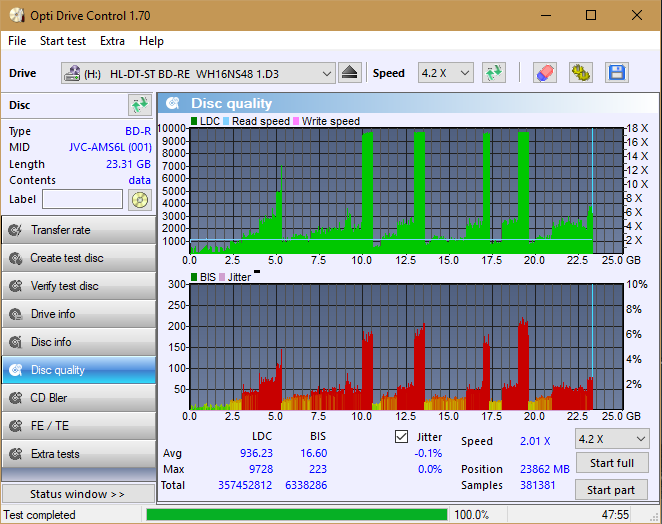Click the Disc info sidebar icon
Image resolution: width=662 pixels, height=524 pixels.
tap(16, 342)
